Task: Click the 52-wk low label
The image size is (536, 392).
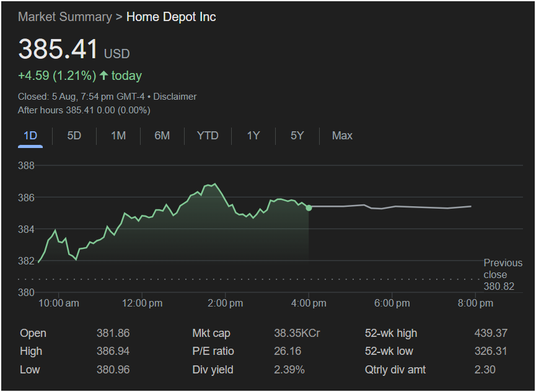Action: [x=389, y=351]
